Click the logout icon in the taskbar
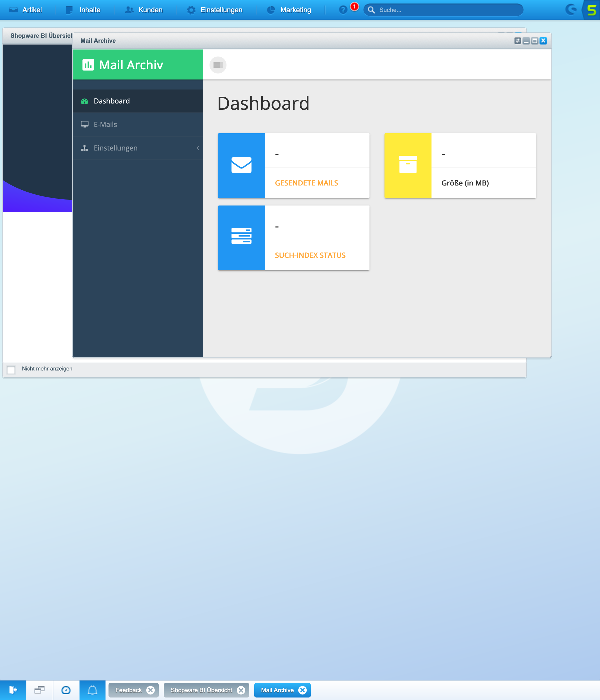 pyautogui.click(x=13, y=690)
